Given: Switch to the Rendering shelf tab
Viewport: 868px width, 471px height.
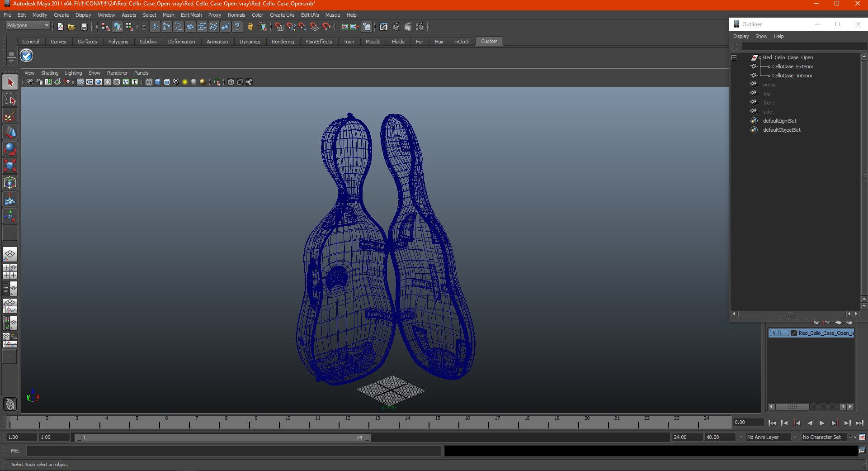Looking at the screenshot, I should 283,42.
